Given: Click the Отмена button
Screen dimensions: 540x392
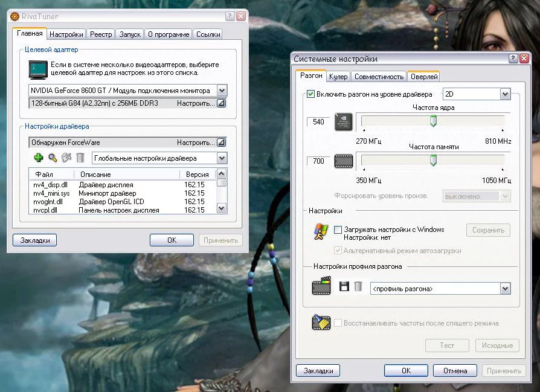Looking at the screenshot, I should [455, 371].
